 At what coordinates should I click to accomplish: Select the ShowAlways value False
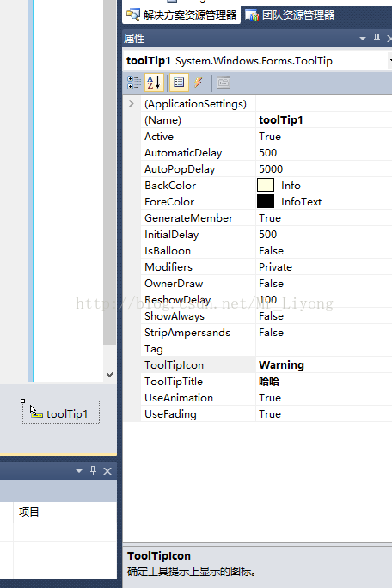click(x=324, y=315)
